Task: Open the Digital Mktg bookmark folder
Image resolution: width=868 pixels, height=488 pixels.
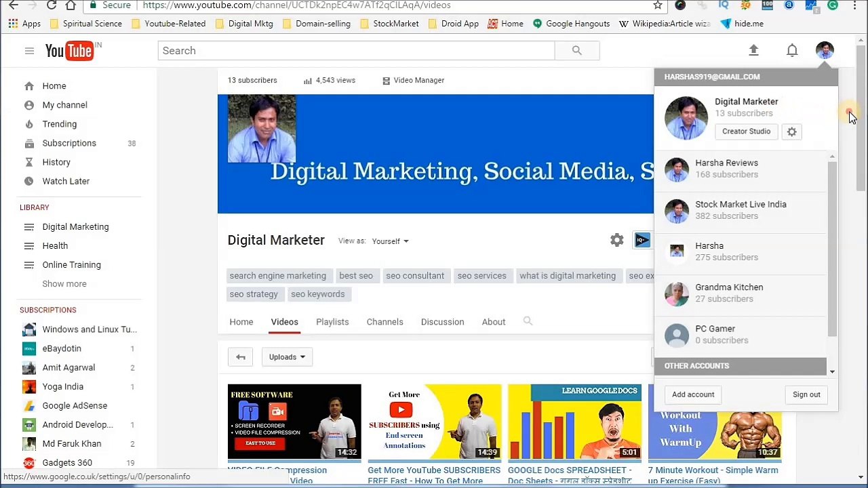Action: 243,24
